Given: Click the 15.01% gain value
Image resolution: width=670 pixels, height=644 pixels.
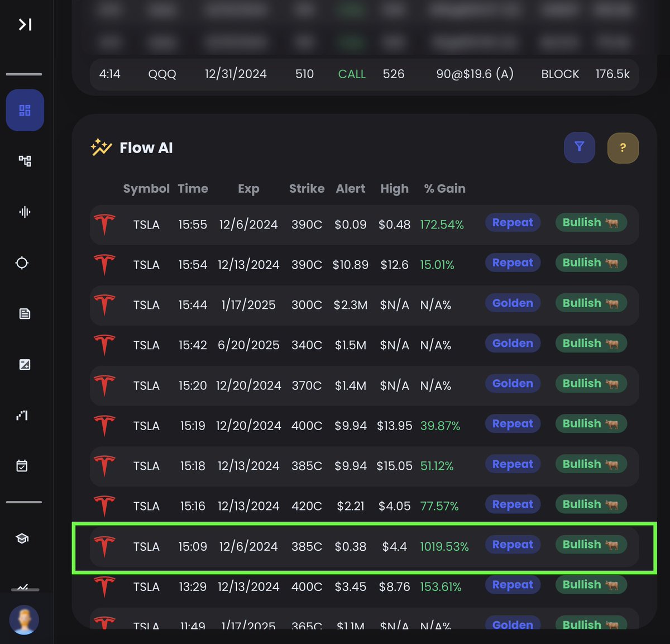Looking at the screenshot, I should coord(437,265).
